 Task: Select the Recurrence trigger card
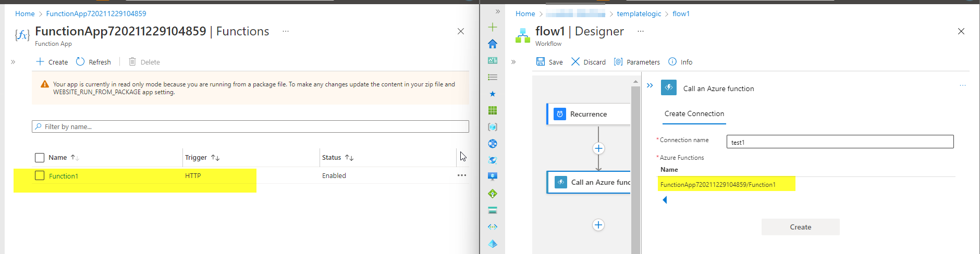click(x=589, y=114)
